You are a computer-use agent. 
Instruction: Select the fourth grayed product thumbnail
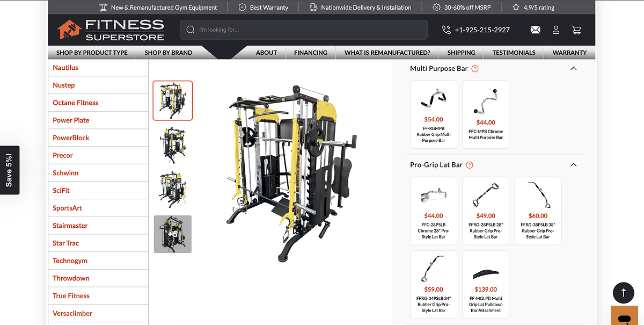click(173, 234)
